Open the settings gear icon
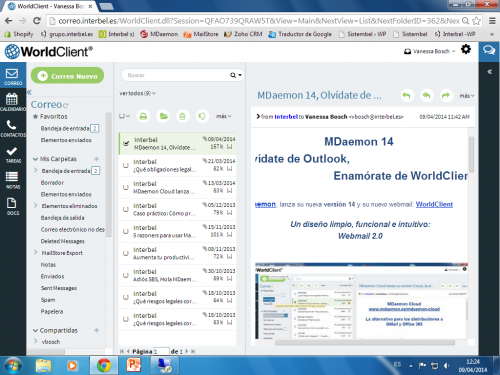The image size is (500, 375). point(466,50)
